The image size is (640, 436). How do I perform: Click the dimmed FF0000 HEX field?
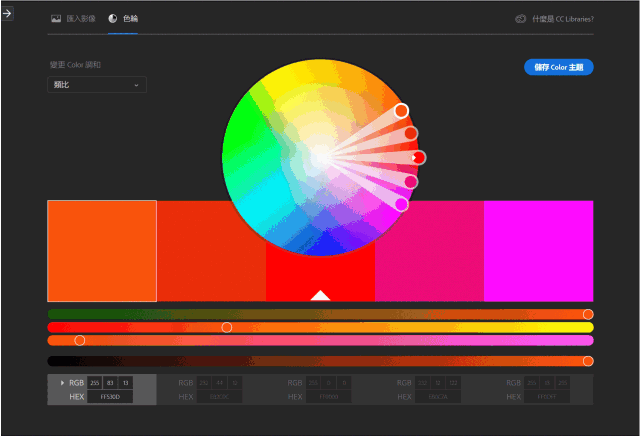[x=329, y=397]
